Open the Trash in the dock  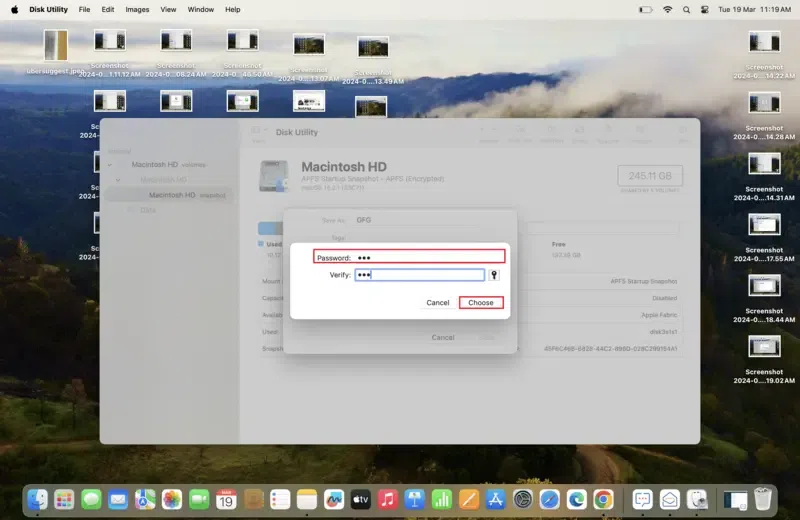[x=763, y=500]
